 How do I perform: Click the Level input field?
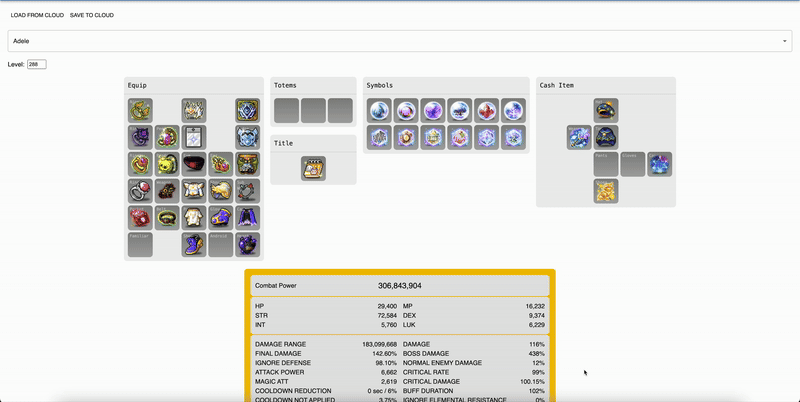click(37, 64)
